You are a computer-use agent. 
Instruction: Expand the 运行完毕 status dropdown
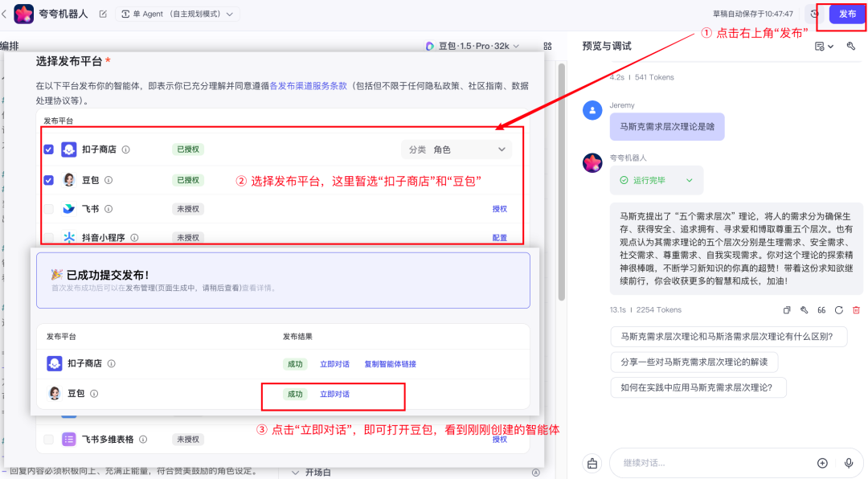657,181
